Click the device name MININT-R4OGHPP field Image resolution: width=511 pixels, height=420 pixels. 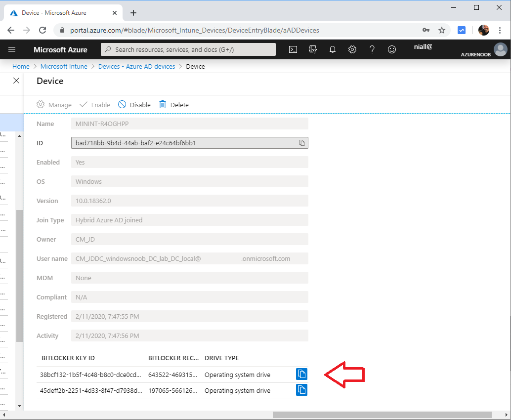(x=190, y=124)
